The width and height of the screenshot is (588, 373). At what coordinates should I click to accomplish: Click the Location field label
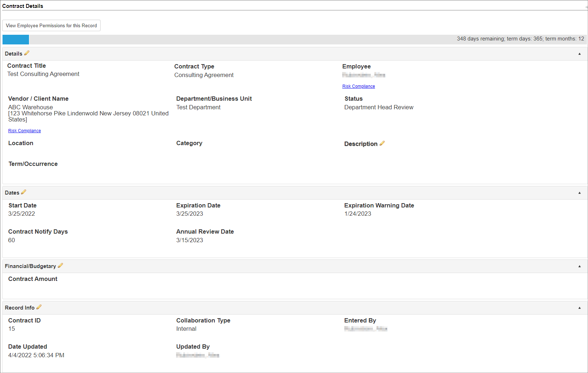(21, 143)
